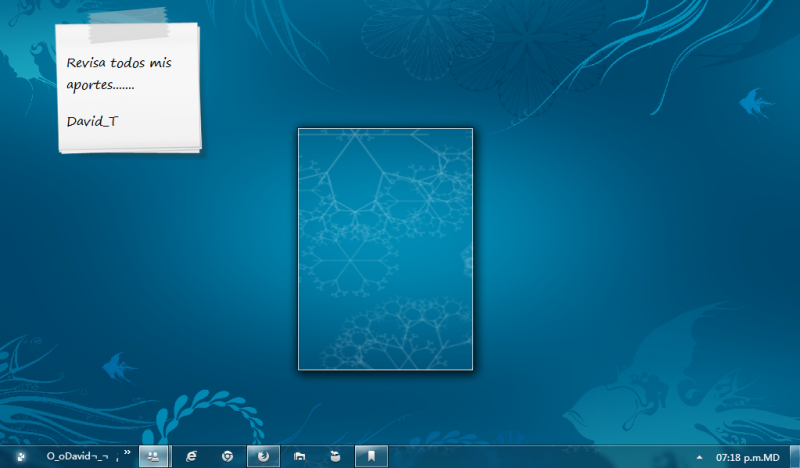Click the "Revisa todos mis aportes" note text

click(x=118, y=73)
